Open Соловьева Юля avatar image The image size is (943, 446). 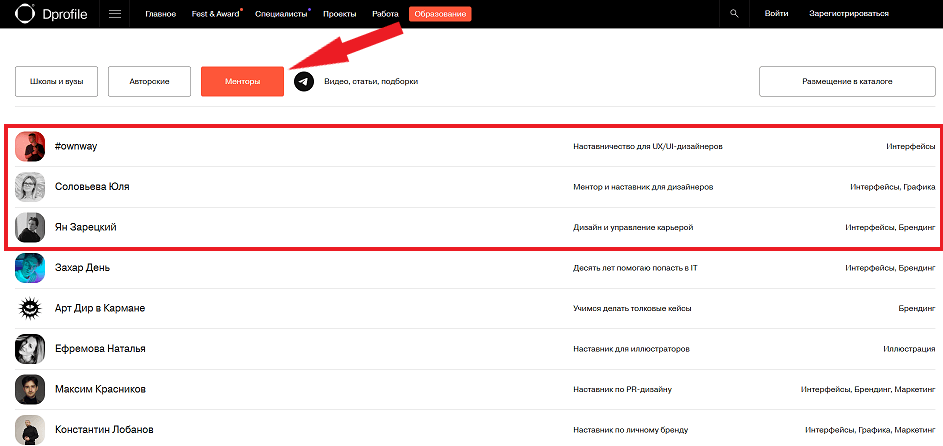click(30, 187)
